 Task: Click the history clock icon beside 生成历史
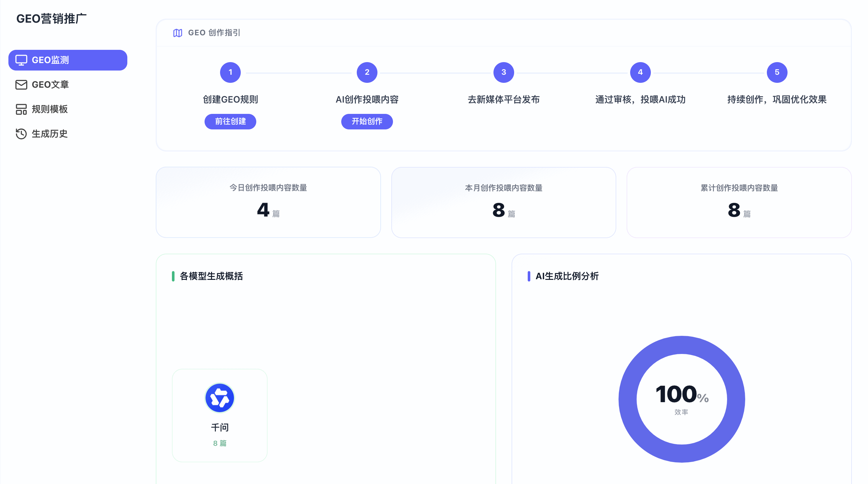pos(21,134)
